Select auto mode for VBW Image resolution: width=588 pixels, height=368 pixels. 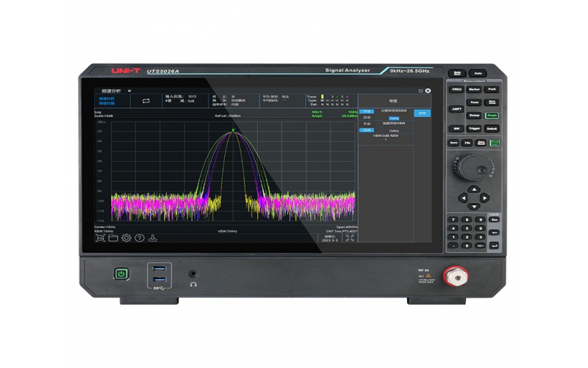pos(367,130)
